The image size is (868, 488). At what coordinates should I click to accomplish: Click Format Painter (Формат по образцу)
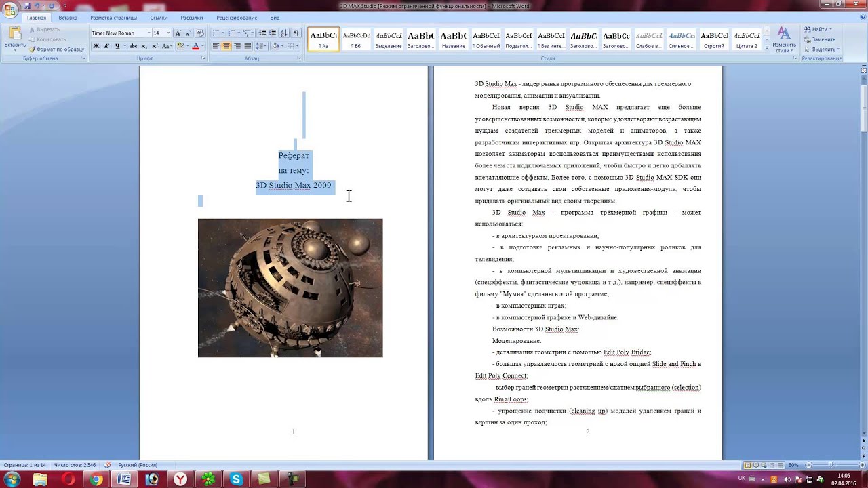click(x=57, y=49)
